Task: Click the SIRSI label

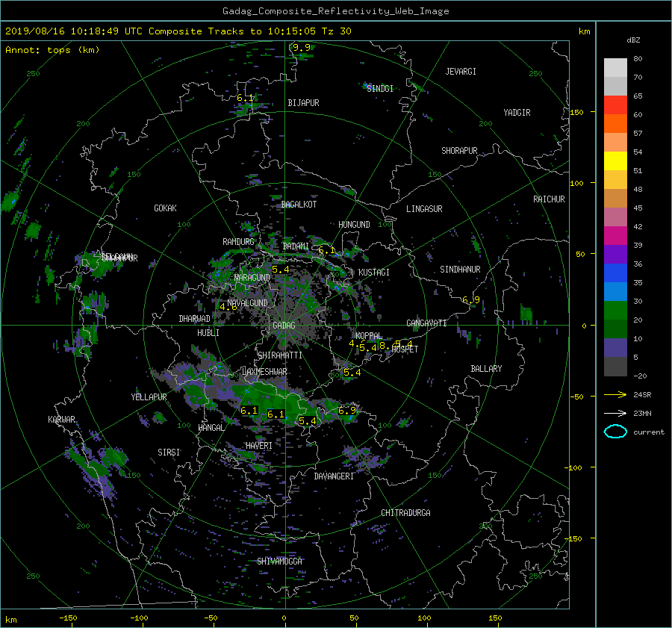Action: click(x=169, y=453)
